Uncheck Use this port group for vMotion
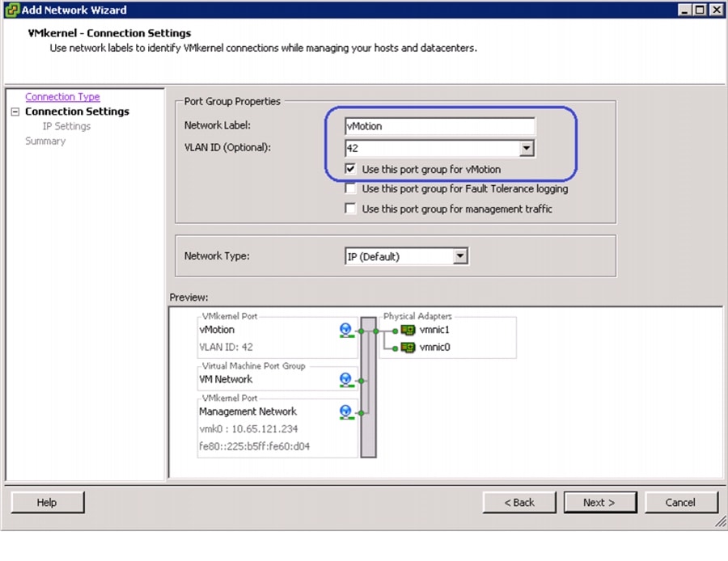728x561 pixels. 350,169
